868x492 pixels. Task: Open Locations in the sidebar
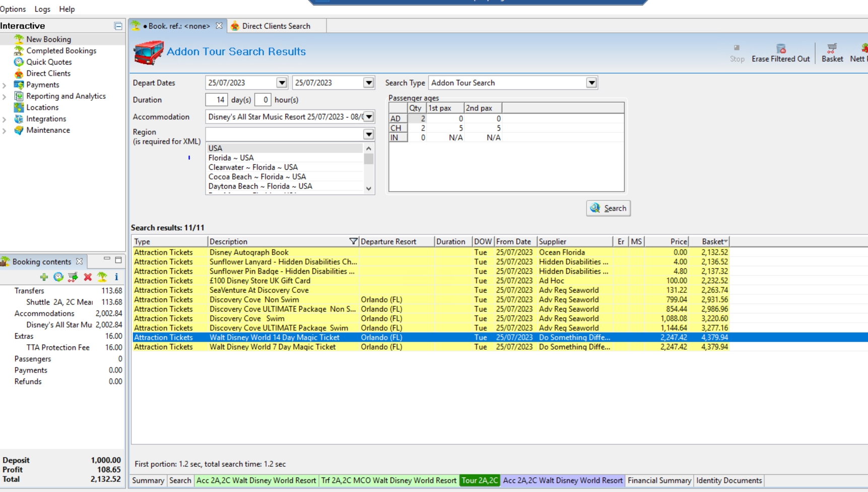[42, 107]
